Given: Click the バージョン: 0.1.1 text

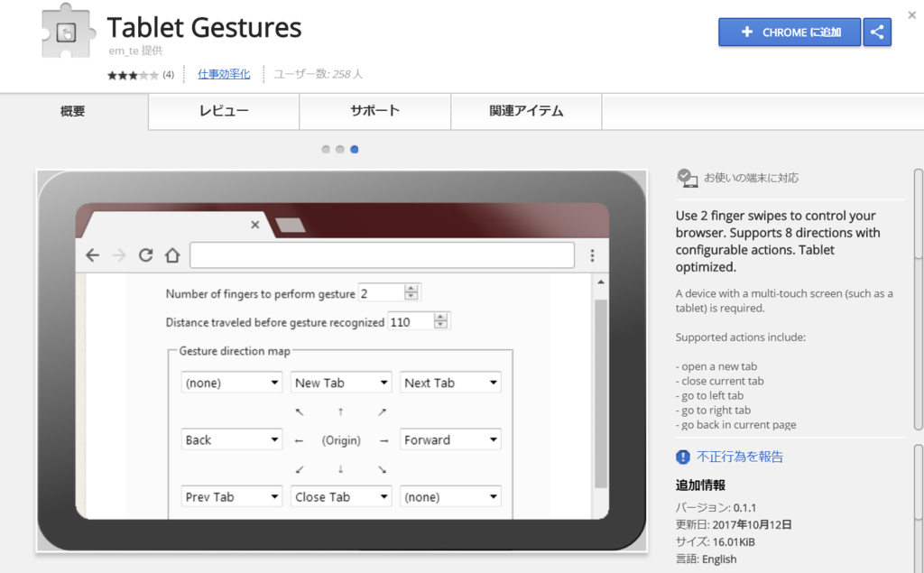Looking at the screenshot, I should (716, 507).
